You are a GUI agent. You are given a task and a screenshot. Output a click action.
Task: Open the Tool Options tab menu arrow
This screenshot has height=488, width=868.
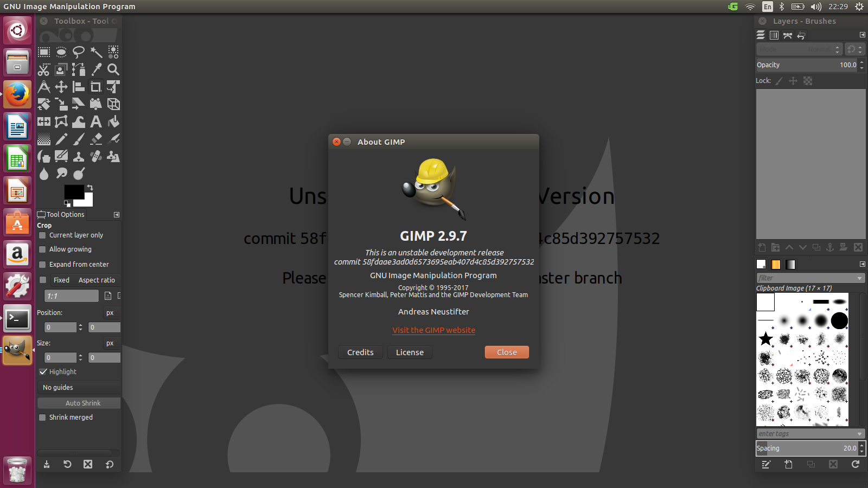coord(117,215)
